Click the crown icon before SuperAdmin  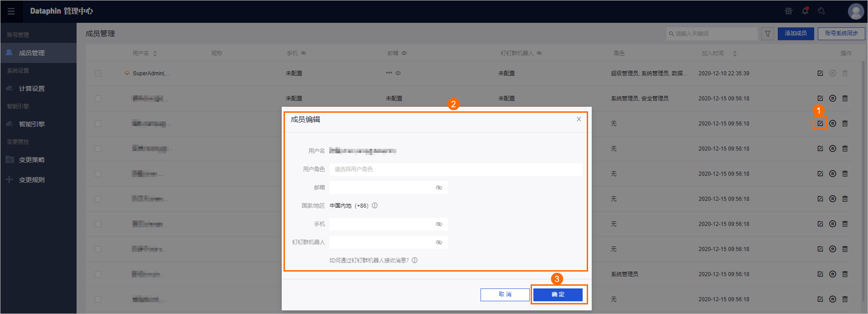click(127, 73)
